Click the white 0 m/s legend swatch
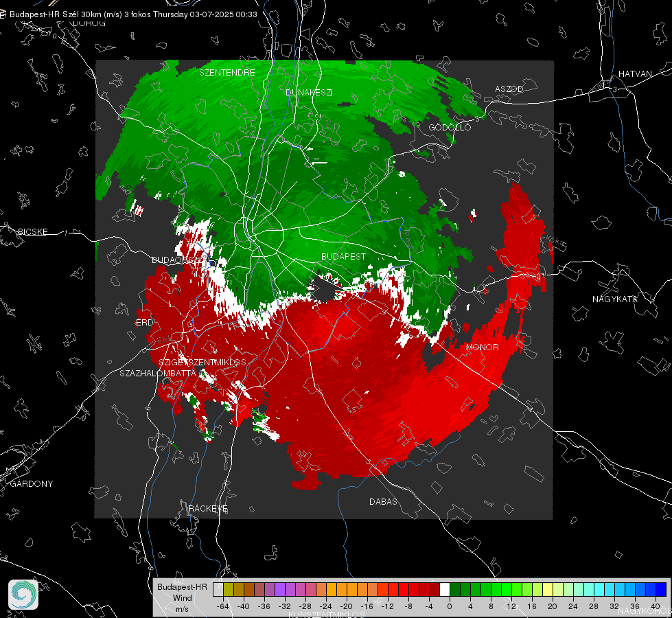This screenshot has height=618, width=672. [x=445, y=589]
